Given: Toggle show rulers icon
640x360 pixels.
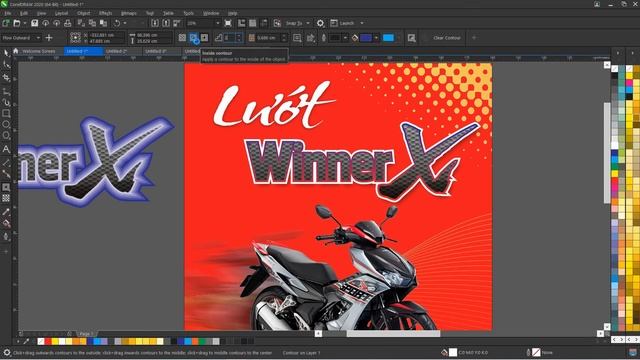Looking at the screenshot, I should [242, 23].
